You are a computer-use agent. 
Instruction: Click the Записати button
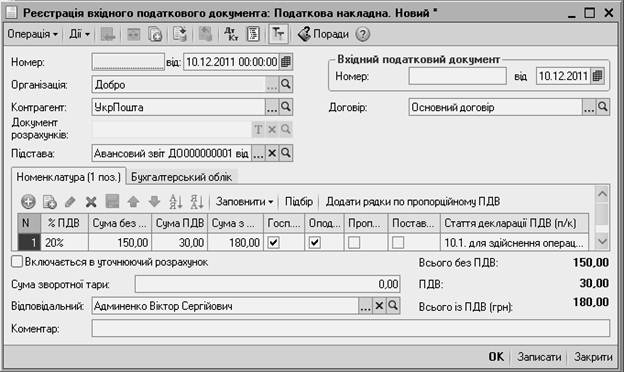[539, 357]
